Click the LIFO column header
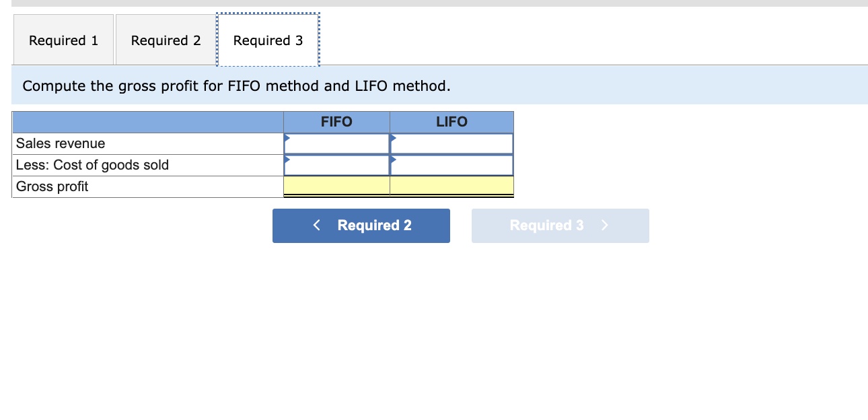The width and height of the screenshot is (868, 420). pyautogui.click(x=451, y=122)
